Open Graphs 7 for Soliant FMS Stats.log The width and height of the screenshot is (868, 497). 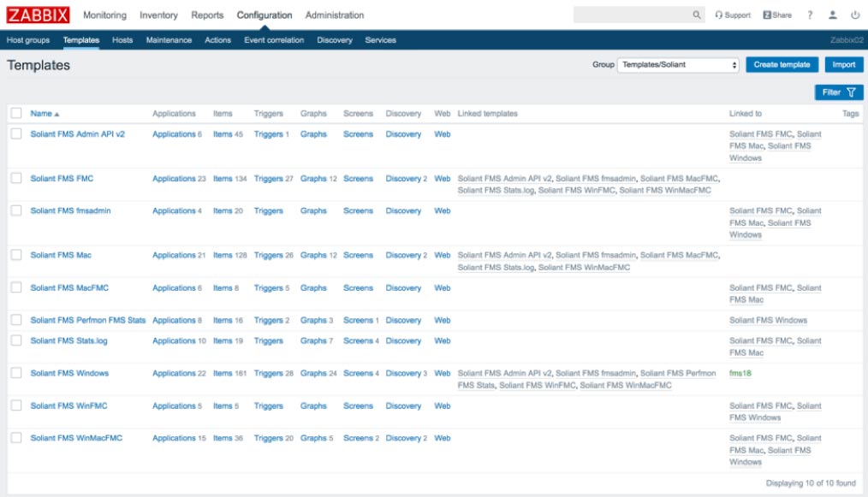click(x=313, y=341)
